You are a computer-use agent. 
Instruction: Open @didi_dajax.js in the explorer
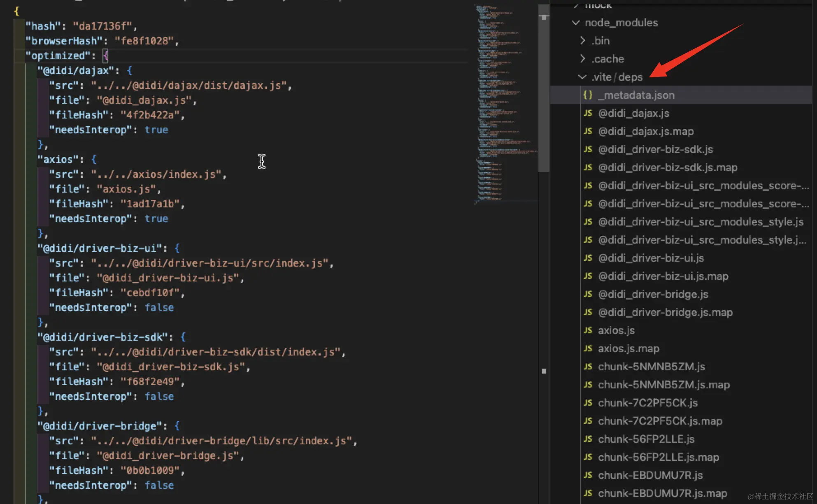coord(633,113)
